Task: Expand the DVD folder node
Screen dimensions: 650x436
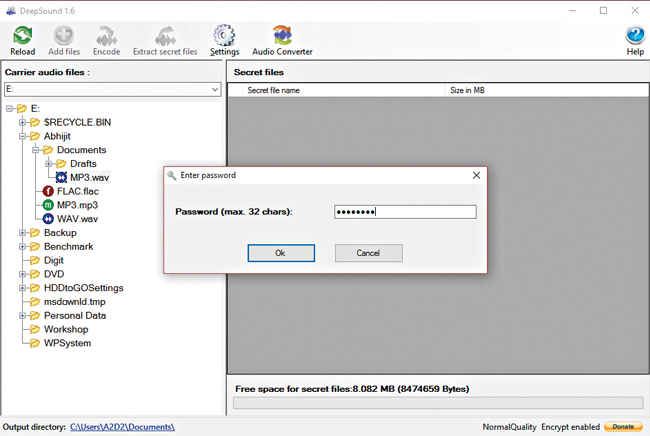Action: click(22, 274)
